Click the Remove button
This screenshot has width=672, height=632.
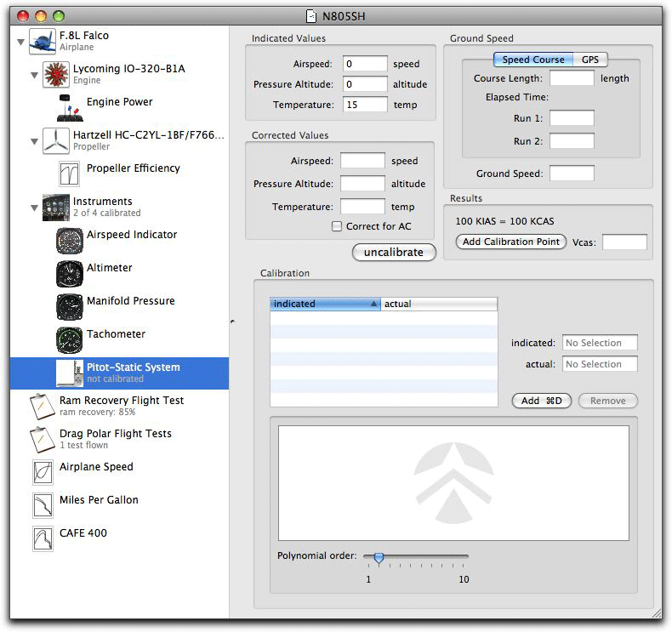pos(607,401)
